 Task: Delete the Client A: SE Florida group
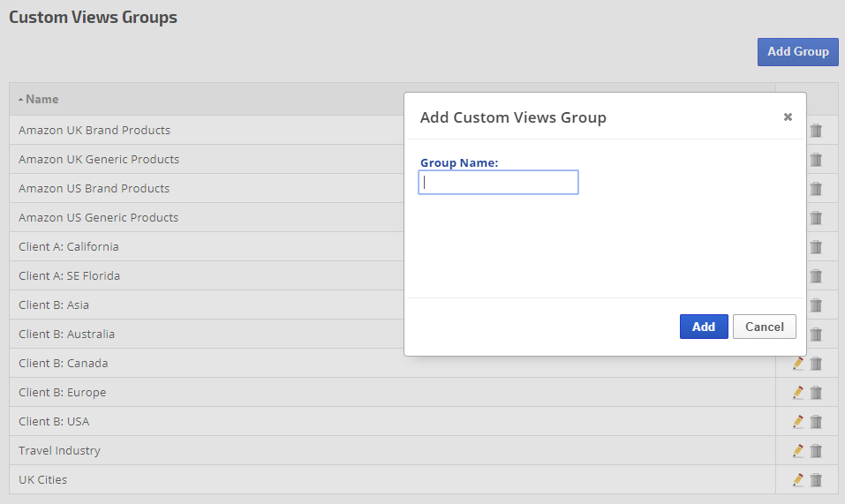816,275
